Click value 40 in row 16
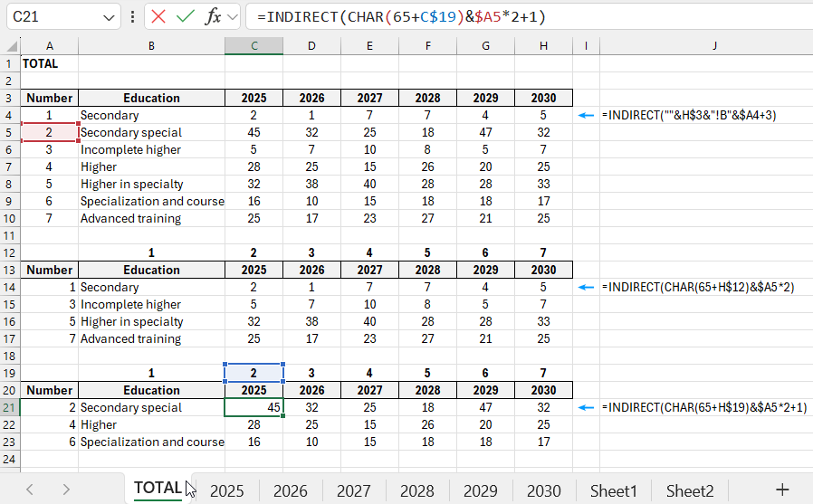The image size is (813, 504). (x=369, y=321)
